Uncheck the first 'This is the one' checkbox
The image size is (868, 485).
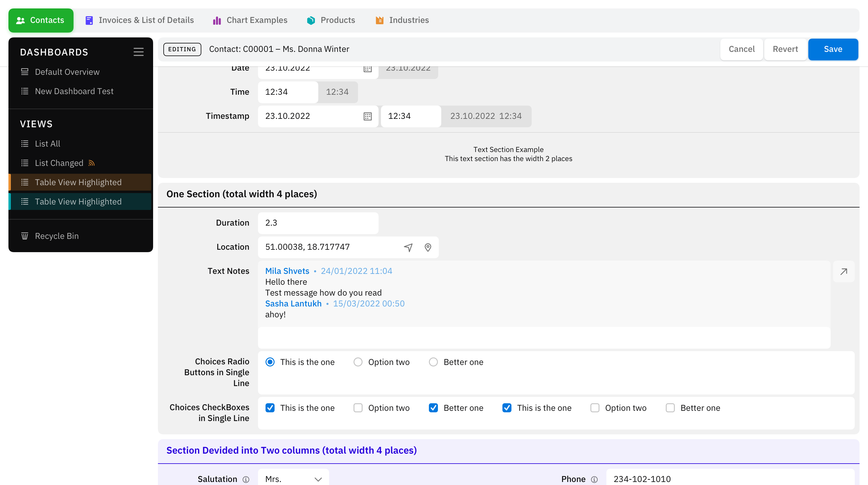[x=270, y=408]
